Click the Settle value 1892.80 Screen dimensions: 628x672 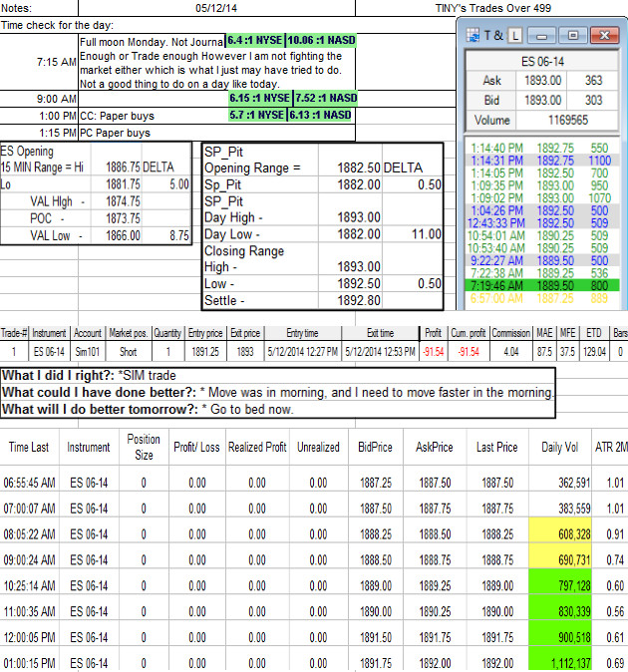(x=359, y=301)
